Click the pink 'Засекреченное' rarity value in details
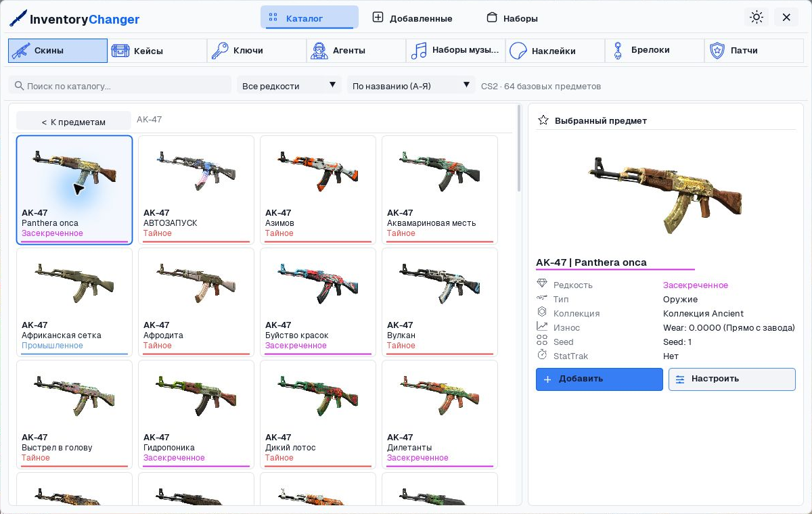 [696, 285]
